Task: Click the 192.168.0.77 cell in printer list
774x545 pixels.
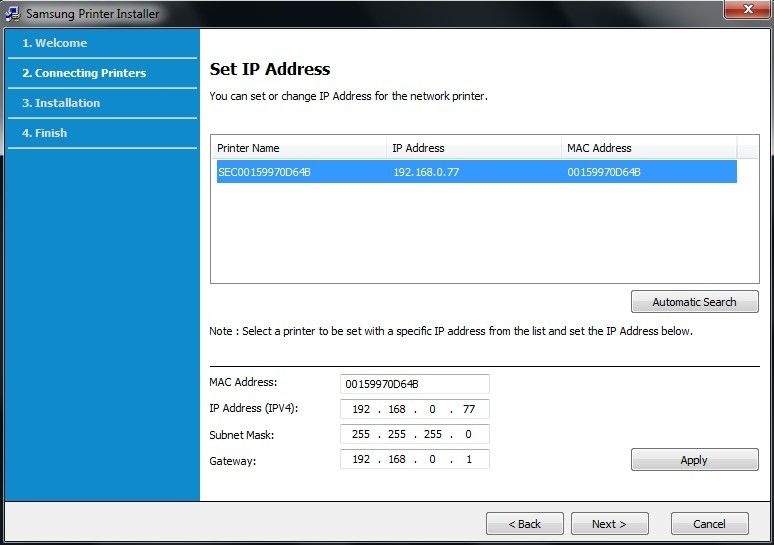Action: [426, 172]
